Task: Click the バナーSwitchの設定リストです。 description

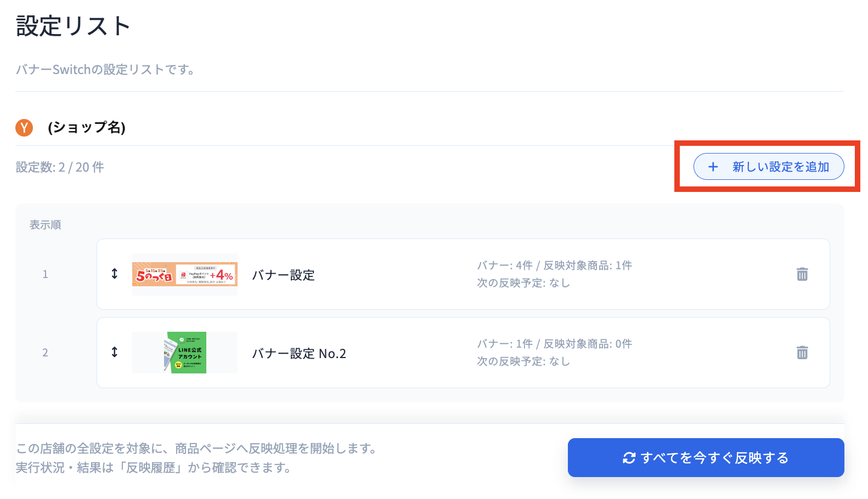Action: tap(105, 70)
